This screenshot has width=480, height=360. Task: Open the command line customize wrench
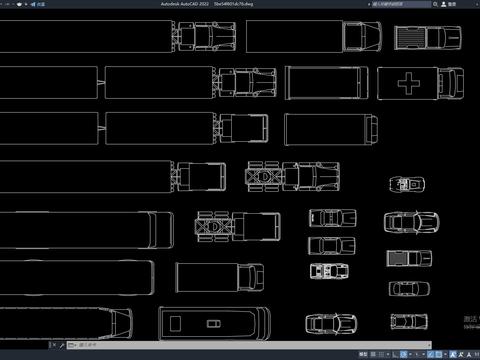click(x=62, y=345)
